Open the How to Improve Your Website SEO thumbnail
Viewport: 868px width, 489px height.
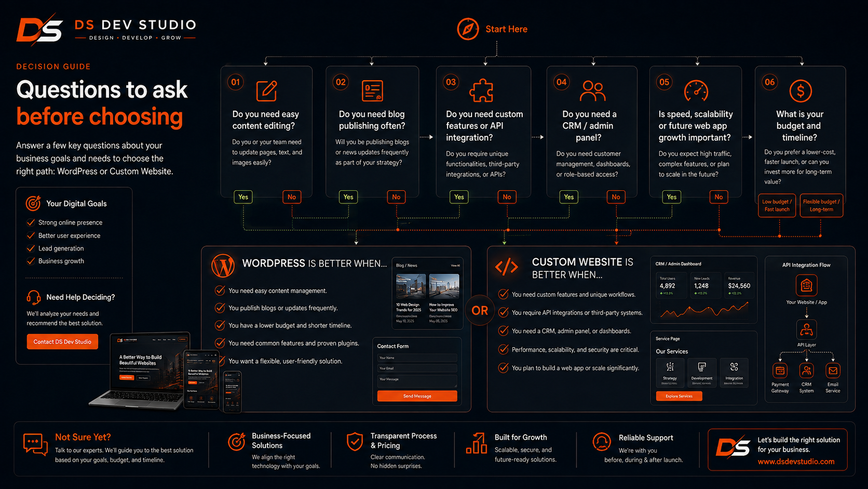pyautogui.click(x=444, y=286)
